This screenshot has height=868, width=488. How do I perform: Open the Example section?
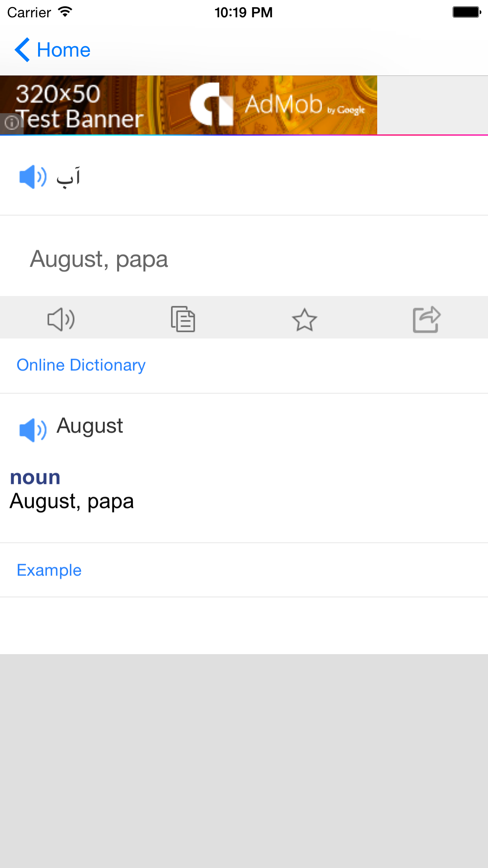coord(49,570)
